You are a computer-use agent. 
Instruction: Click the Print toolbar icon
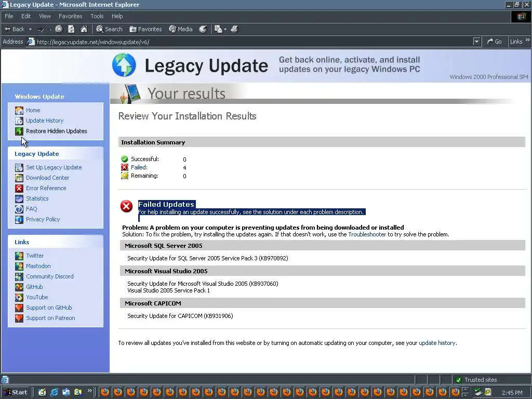(235, 29)
